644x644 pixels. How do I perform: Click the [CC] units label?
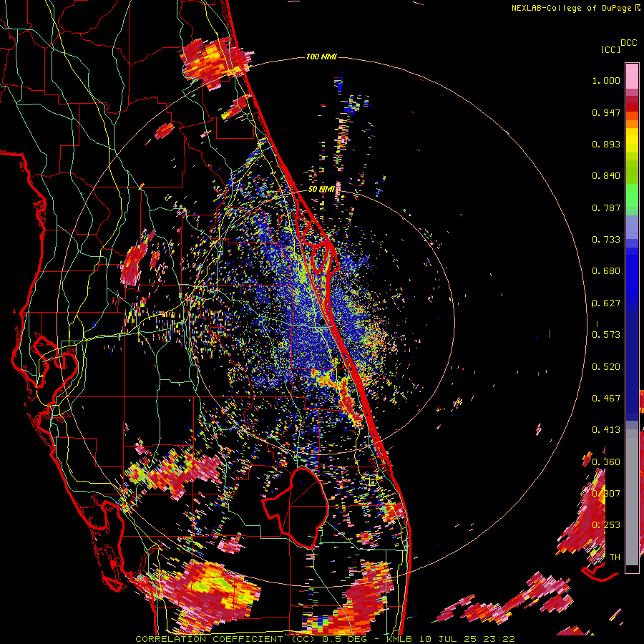[x=611, y=49]
